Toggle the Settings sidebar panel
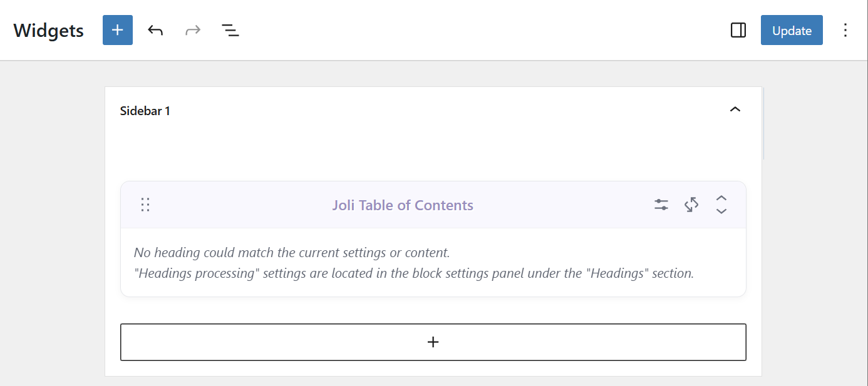This screenshot has width=868, height=386. (738, 30)
